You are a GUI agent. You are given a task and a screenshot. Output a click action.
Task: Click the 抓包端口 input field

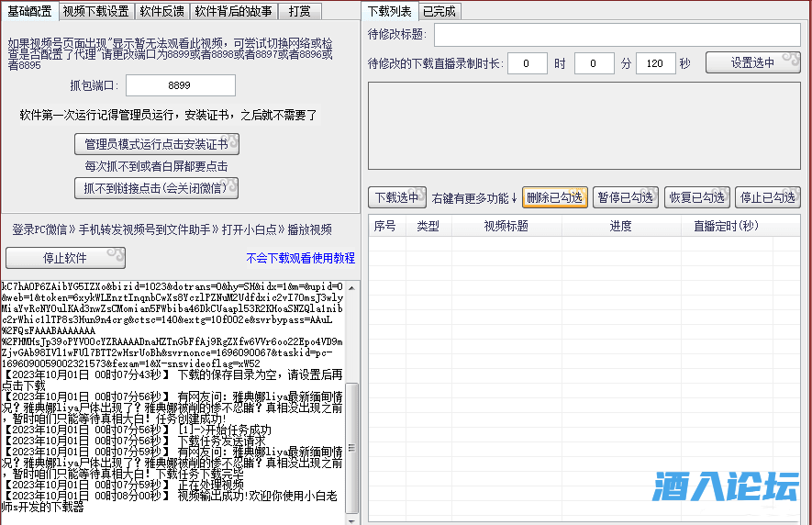coord(180,85)
